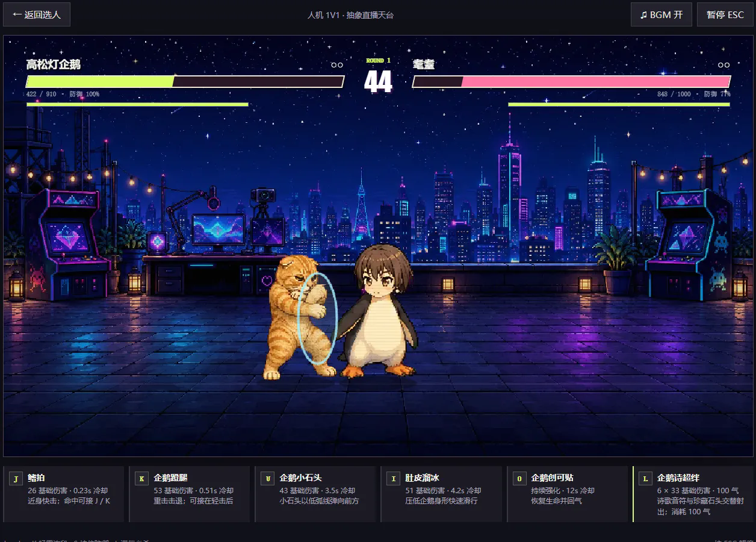Click 51 基础伤害 · 4.2s 冷却 text
This screenshot has height=542, width=756.
click(x=443, y=490)
